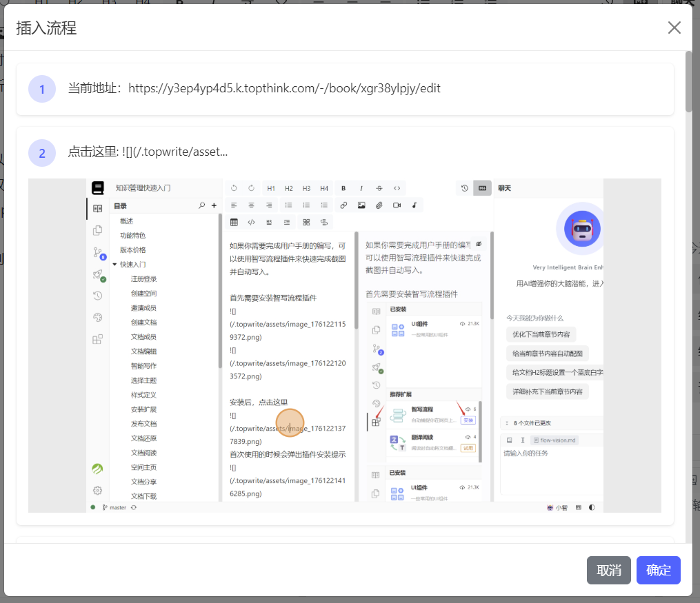This screenshot has height=603, width=700.
Task: Click the insert table icon
Action: [x=234, y=223]
